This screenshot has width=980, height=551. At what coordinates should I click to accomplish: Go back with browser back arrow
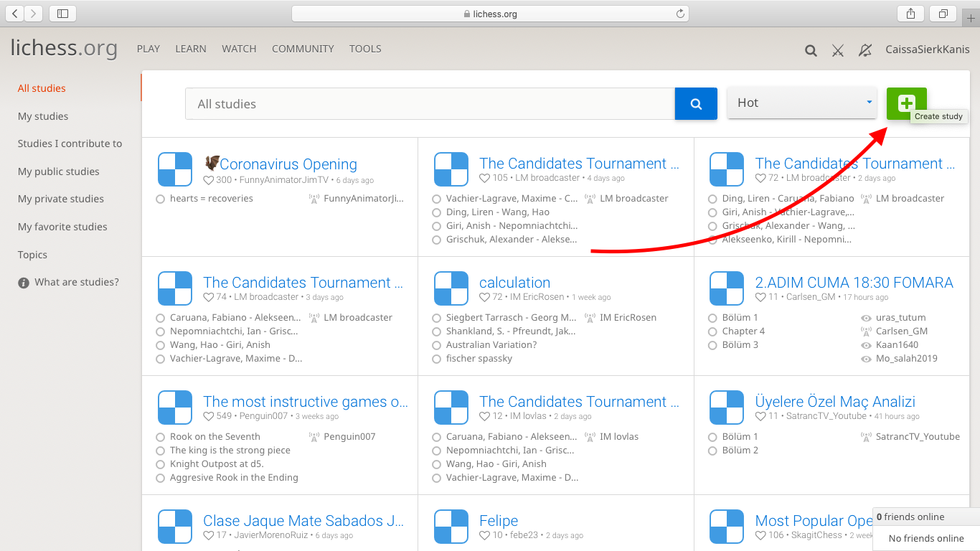[x=14, y=14]
